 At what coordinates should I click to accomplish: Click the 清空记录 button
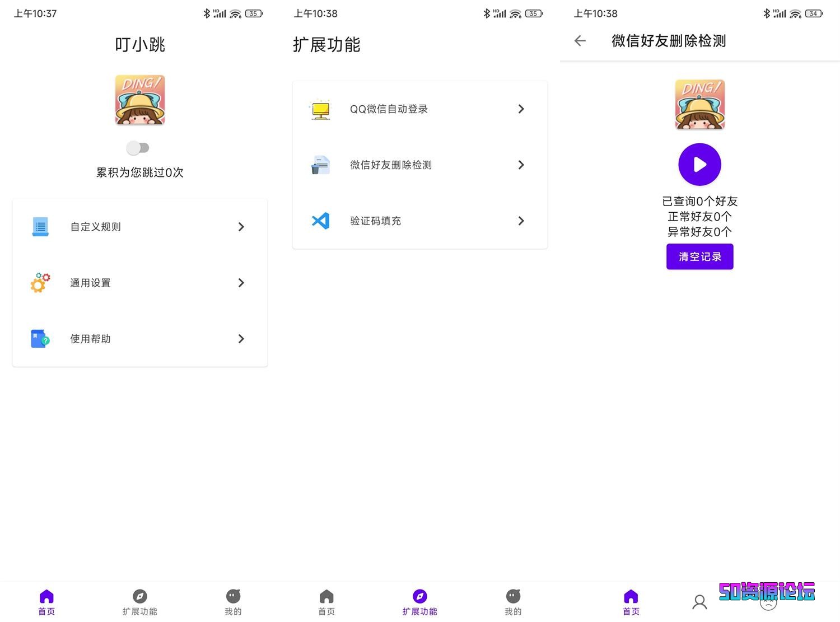[700, 256]
